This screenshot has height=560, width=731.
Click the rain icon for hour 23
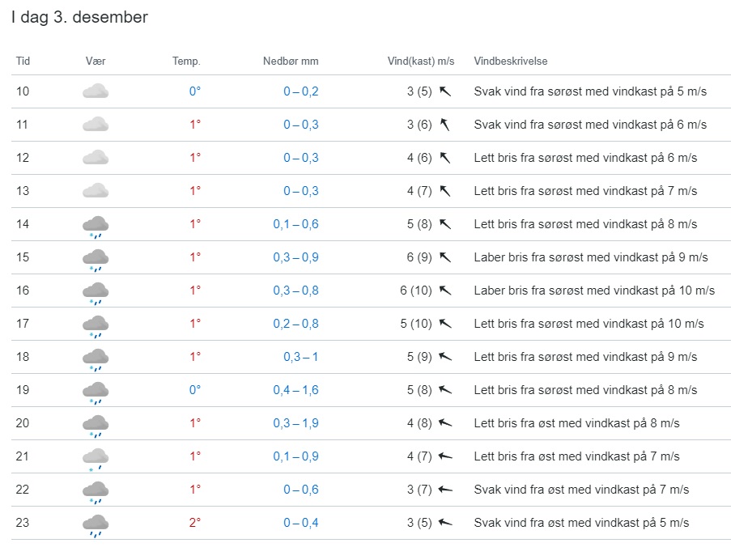(x=96, y=524)
